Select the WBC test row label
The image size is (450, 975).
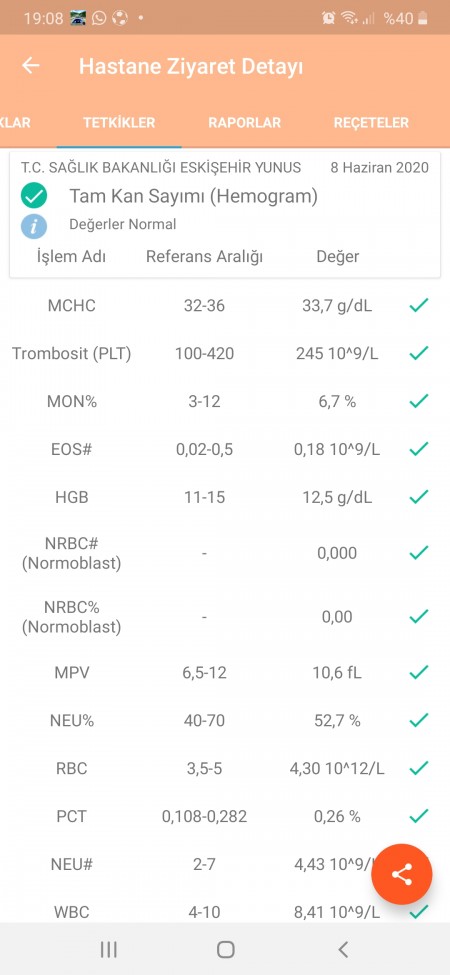(71, 912)
